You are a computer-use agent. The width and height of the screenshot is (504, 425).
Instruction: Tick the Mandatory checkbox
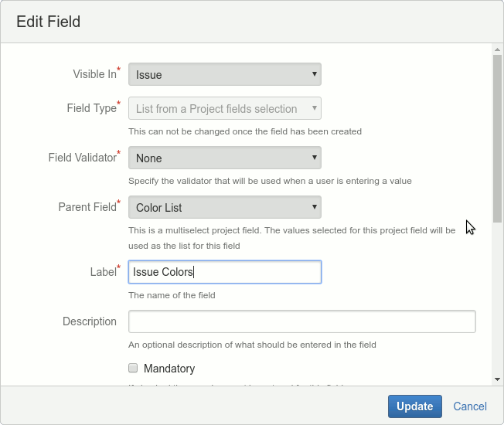(133, 368)
